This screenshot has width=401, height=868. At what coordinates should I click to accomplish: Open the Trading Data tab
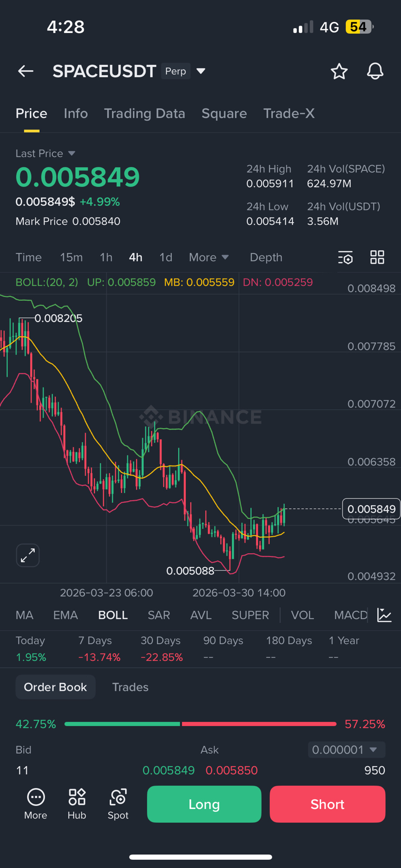(x=144, y=113)
